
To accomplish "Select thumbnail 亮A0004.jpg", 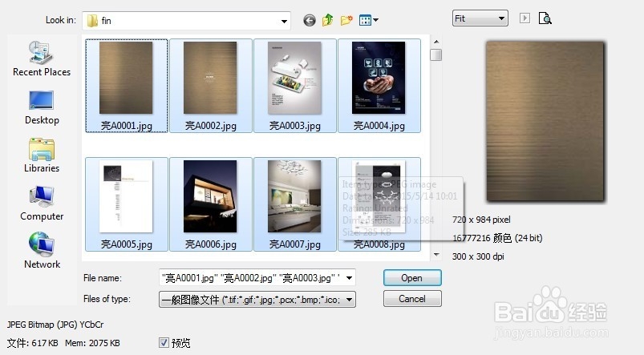I will tap(379, 86).
